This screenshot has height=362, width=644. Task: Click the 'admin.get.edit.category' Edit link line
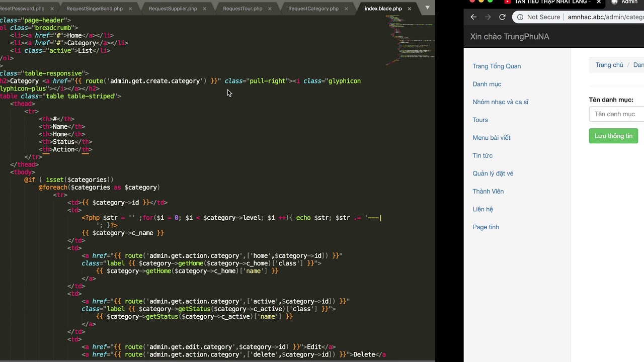point(208,347)
